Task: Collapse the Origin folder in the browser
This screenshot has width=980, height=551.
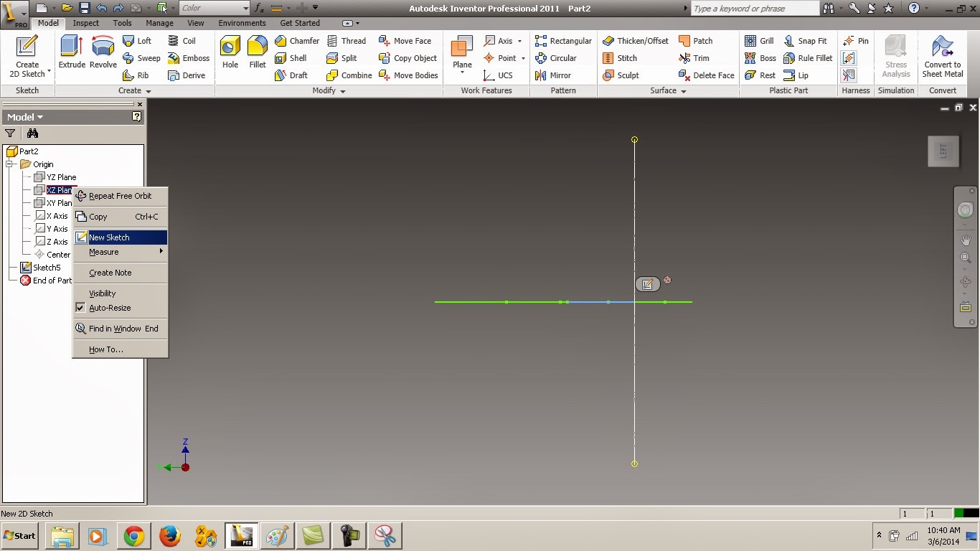Action: click(10, 164)
